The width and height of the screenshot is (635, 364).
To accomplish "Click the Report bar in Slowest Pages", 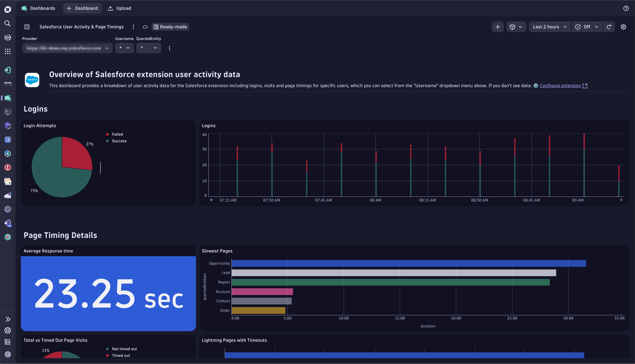I will tap(391, 282).
